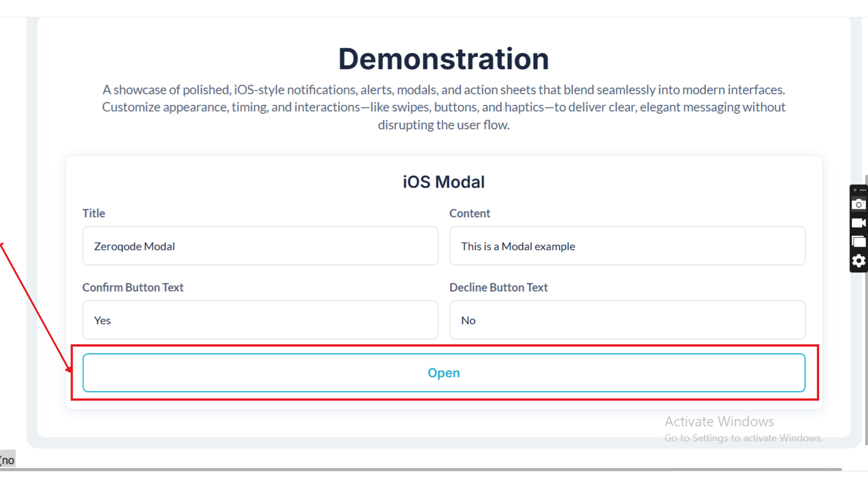Click the three-dots more options icon

tap(863, 190)
